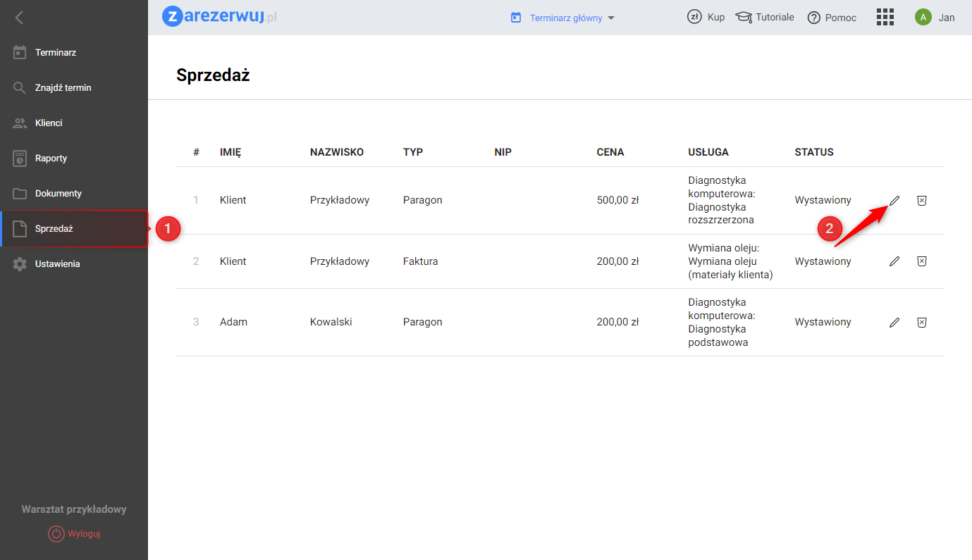The image size is (972, 560).
Task: Select Ustawienia in the sidebar
Action: [x=57, y=264]
